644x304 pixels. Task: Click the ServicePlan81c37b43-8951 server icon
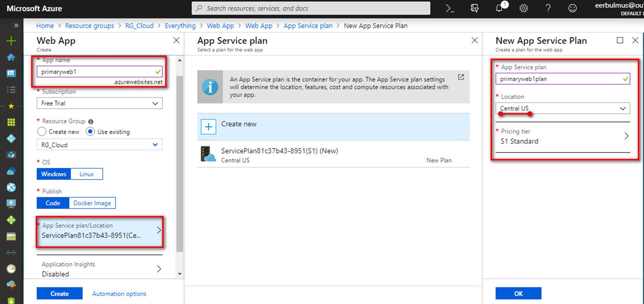pos(208,154)
